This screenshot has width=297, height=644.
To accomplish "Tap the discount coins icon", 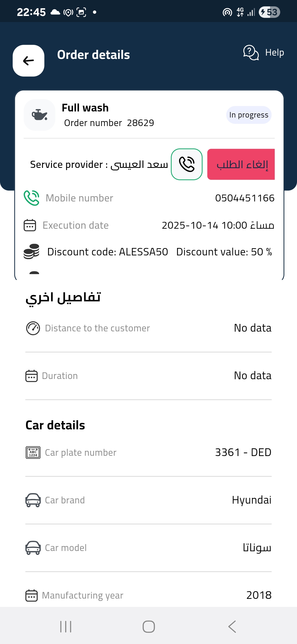I will (31, 252).
